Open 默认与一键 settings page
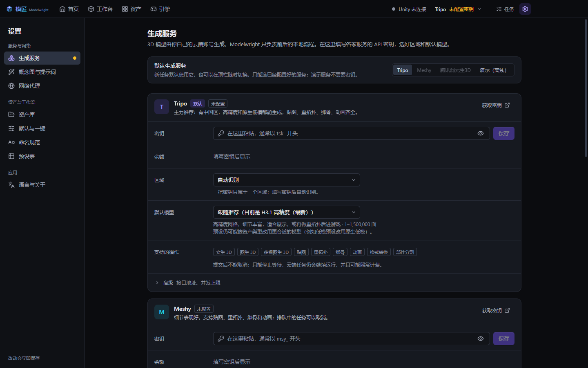 [x=42, y=128]
